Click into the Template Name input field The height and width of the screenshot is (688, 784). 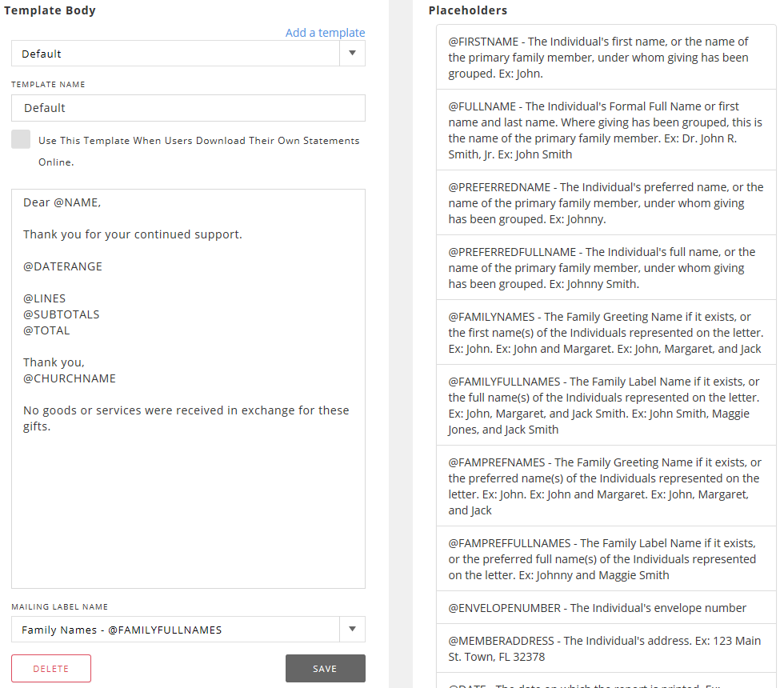[x=188, y=108]
